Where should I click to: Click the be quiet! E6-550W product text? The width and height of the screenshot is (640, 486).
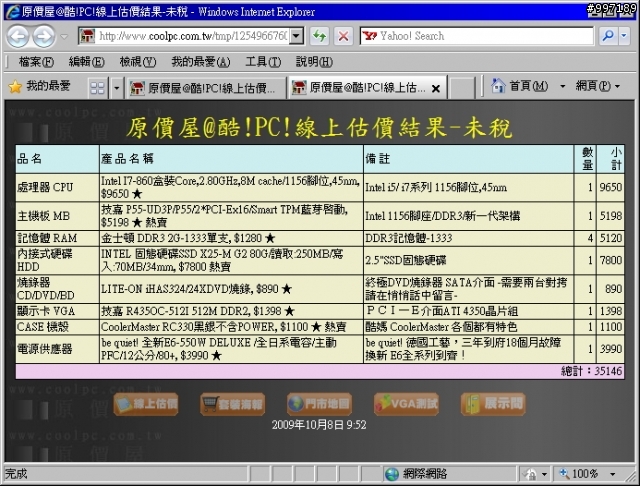pyautogui.click(x=219, y=349)
